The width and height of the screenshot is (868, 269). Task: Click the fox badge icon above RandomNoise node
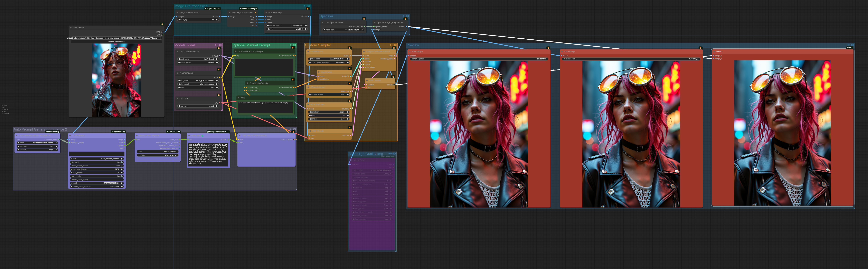pyautogui.click(x=349, y=48)
